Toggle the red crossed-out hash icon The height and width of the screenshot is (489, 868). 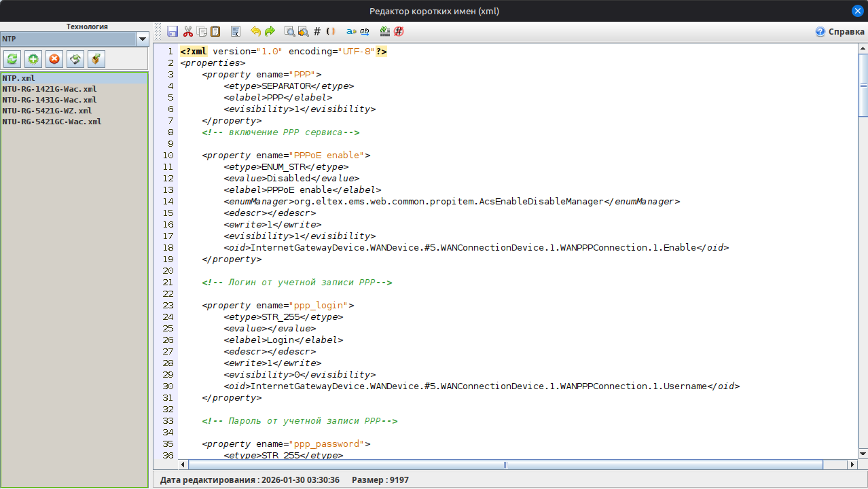[399, 31]
